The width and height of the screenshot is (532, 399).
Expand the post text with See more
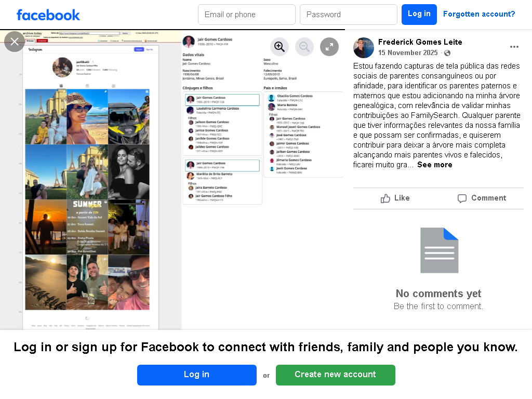(x=435, y=165)
